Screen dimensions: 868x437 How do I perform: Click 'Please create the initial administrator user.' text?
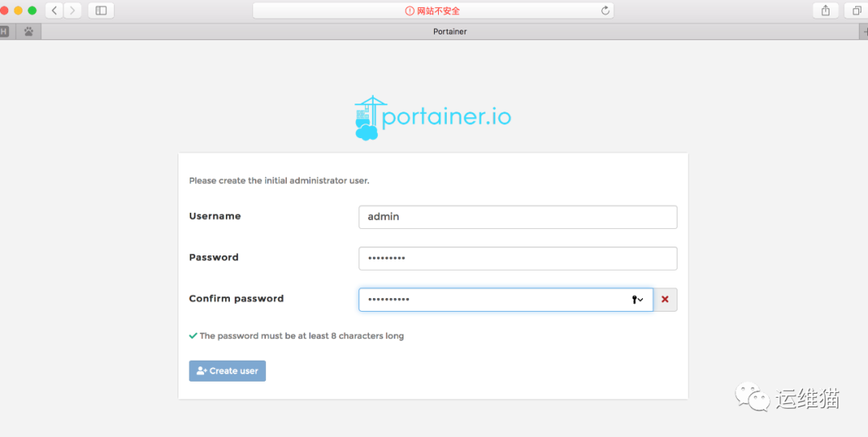(279, 180)
